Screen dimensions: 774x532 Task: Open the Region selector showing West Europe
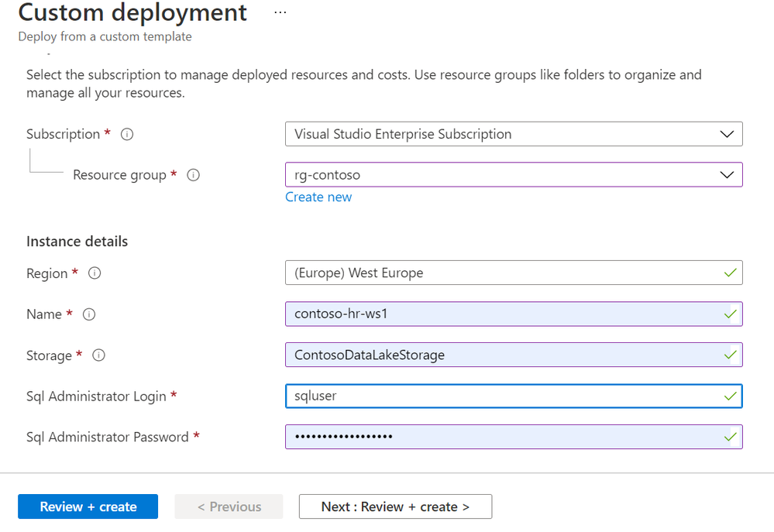coord(504,273)
